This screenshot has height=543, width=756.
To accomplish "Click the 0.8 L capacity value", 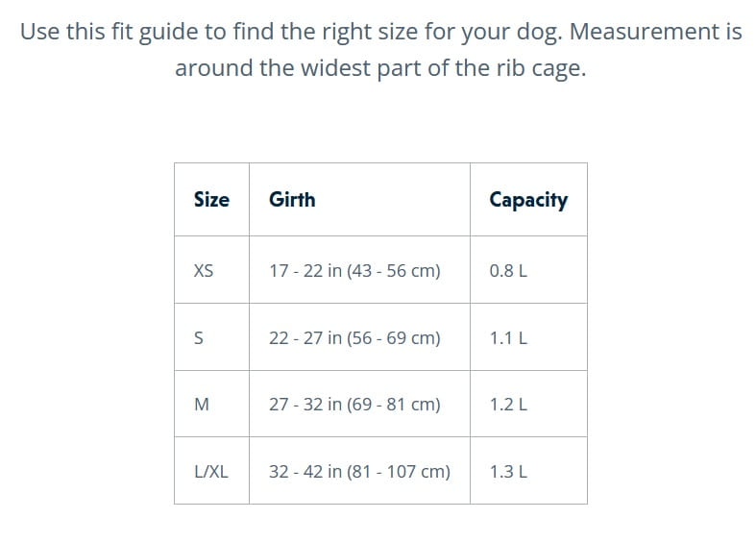I will pyautogui.click(x=508, y=271).
